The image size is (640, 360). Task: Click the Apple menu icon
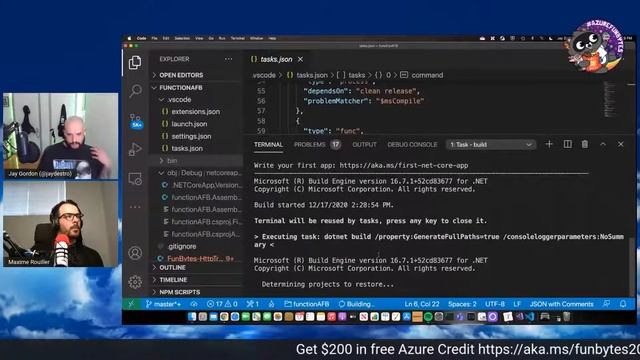[x=129, y=38]
